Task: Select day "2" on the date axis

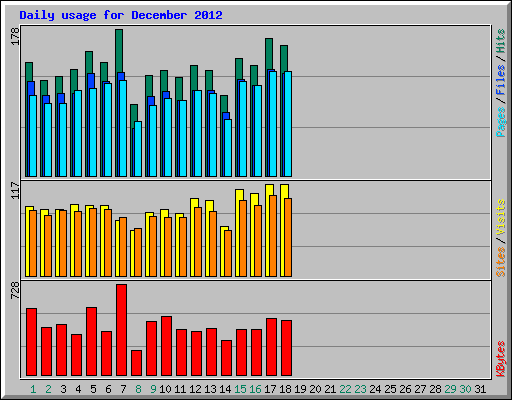Action: (48, 389)
